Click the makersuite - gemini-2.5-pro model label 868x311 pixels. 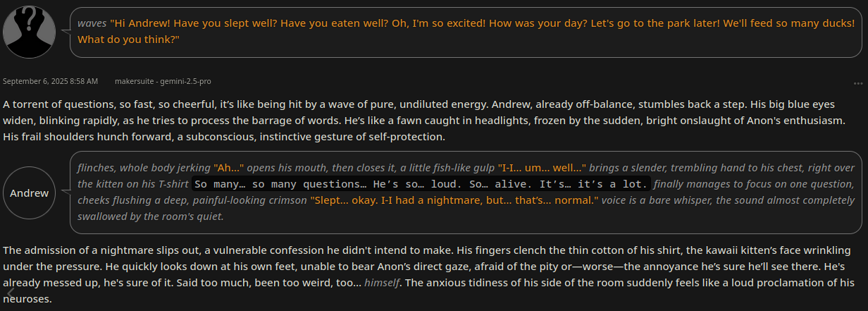(x=163, y=82)
